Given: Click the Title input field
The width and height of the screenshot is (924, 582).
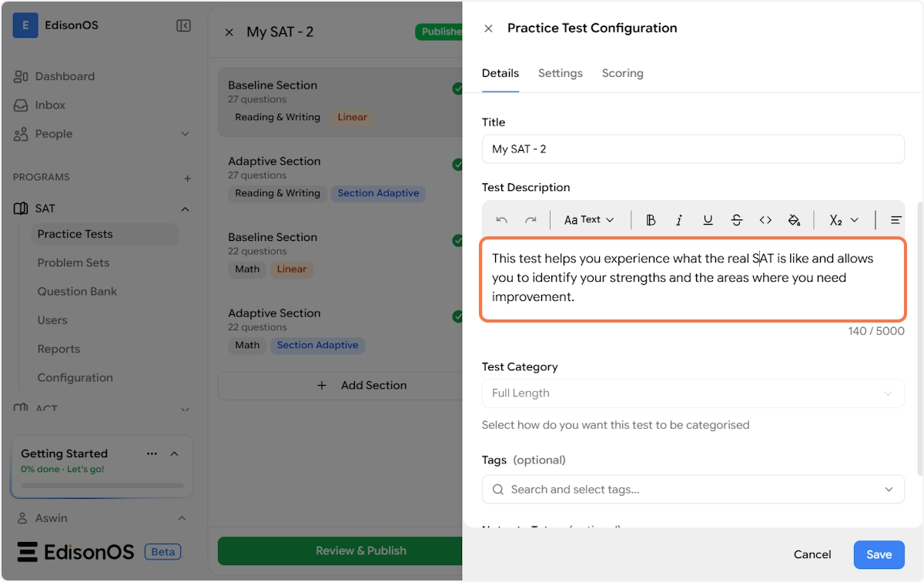Looking at the screenshot, I should click(x=692, y=149).
